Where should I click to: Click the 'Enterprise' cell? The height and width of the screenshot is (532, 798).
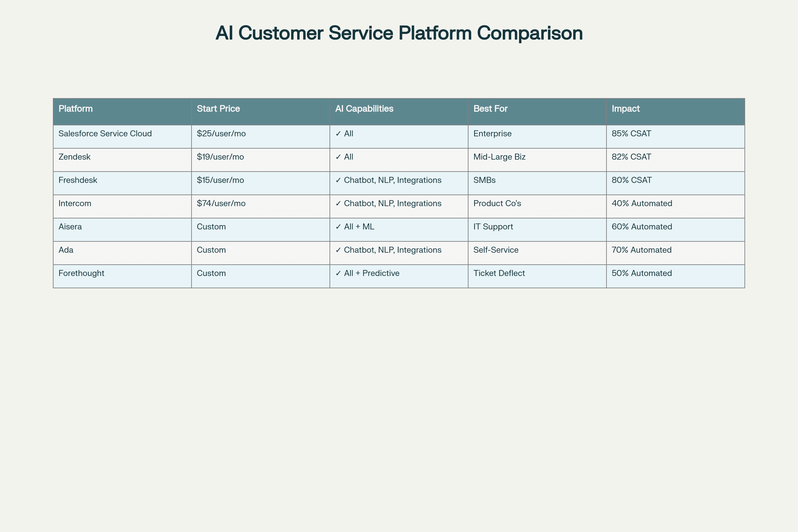[x=537, y=137]
